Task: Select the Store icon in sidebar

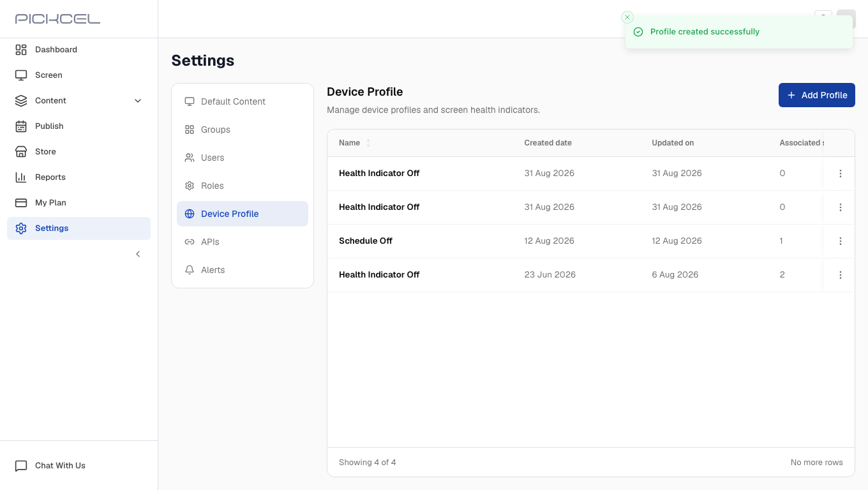Action: 21,152
